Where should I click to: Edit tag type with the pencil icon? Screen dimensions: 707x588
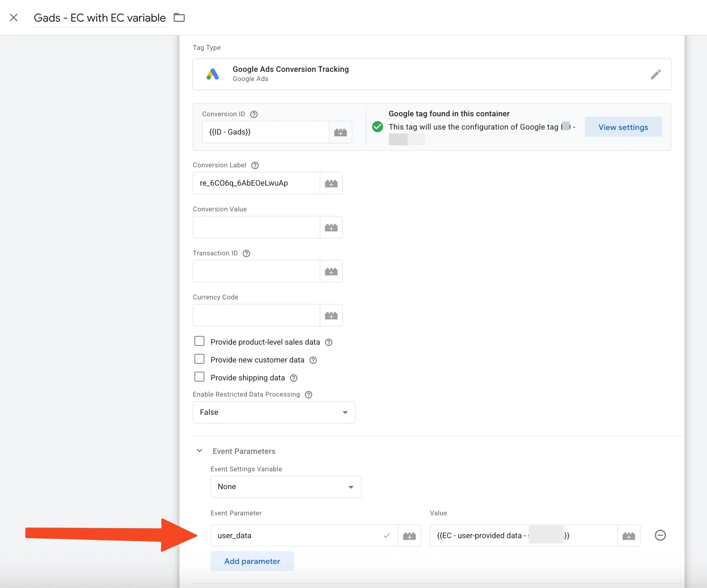(655, 74)
